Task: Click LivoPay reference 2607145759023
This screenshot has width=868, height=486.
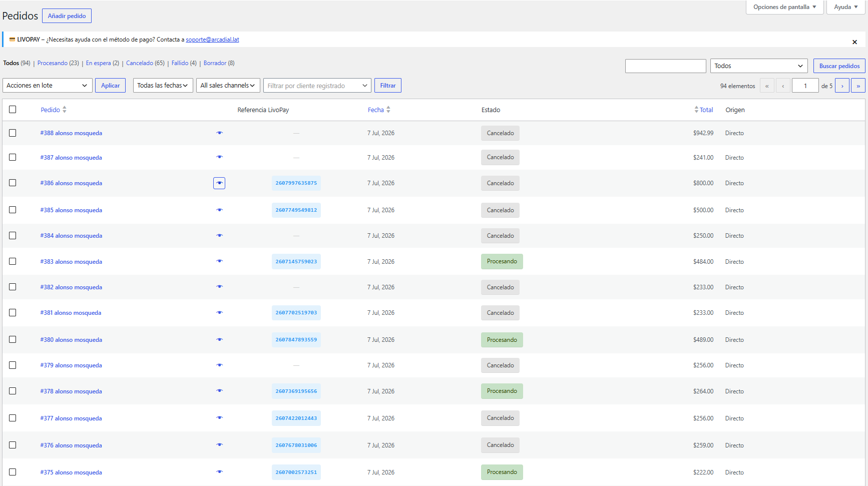Action: (296, 262)
